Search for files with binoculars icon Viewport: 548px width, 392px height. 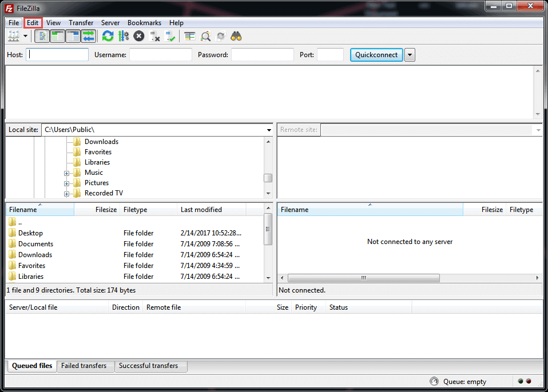pyautogui.click(x=236, y=36)
